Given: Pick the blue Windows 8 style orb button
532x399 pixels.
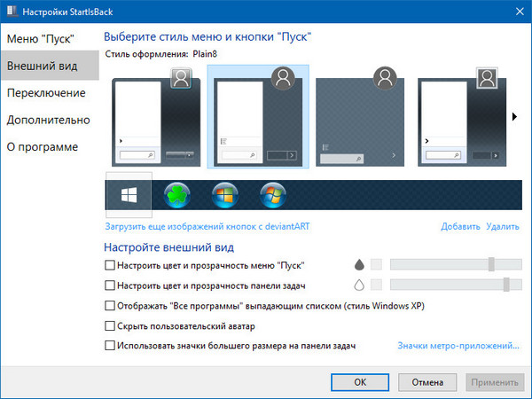Looking at the screenshot, I should tap(225, 195).
